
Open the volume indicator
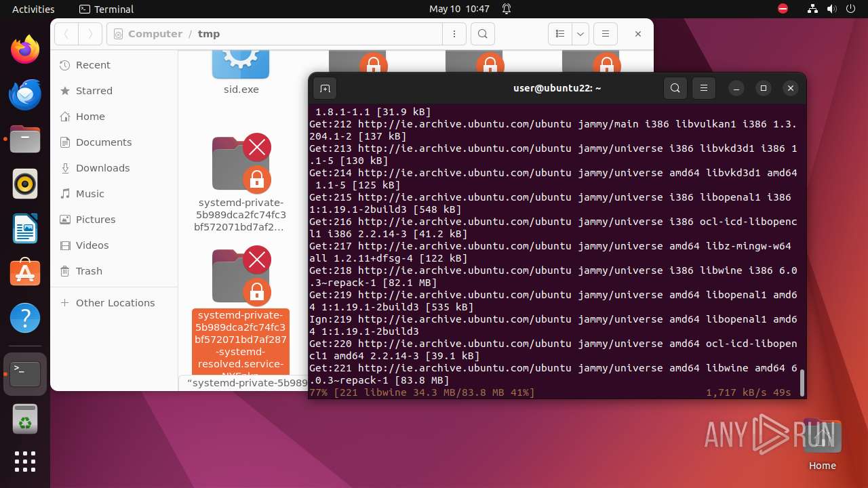(x=831, y=9)
